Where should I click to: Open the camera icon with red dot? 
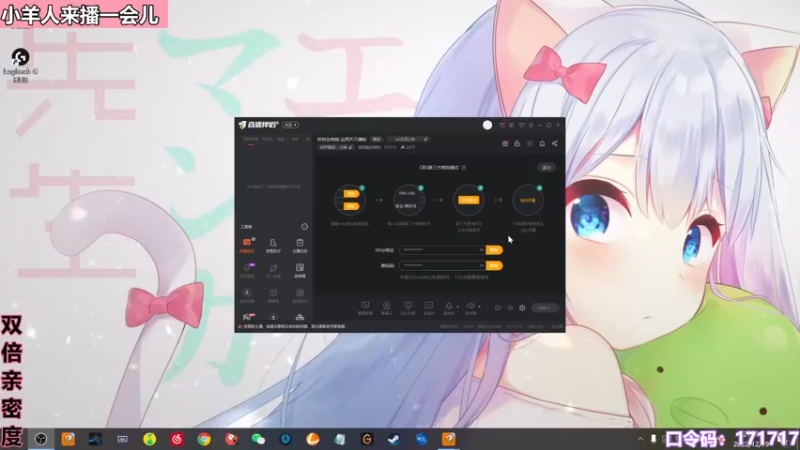click(x=505, y=143)
